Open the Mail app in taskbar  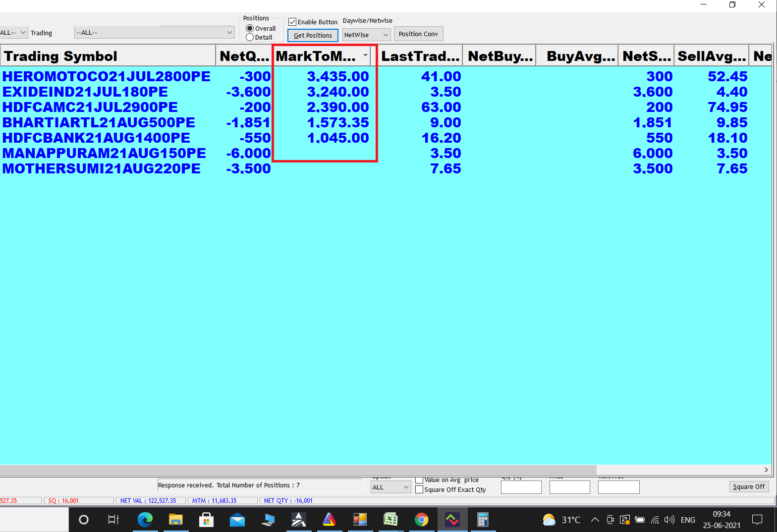[237, 520]
